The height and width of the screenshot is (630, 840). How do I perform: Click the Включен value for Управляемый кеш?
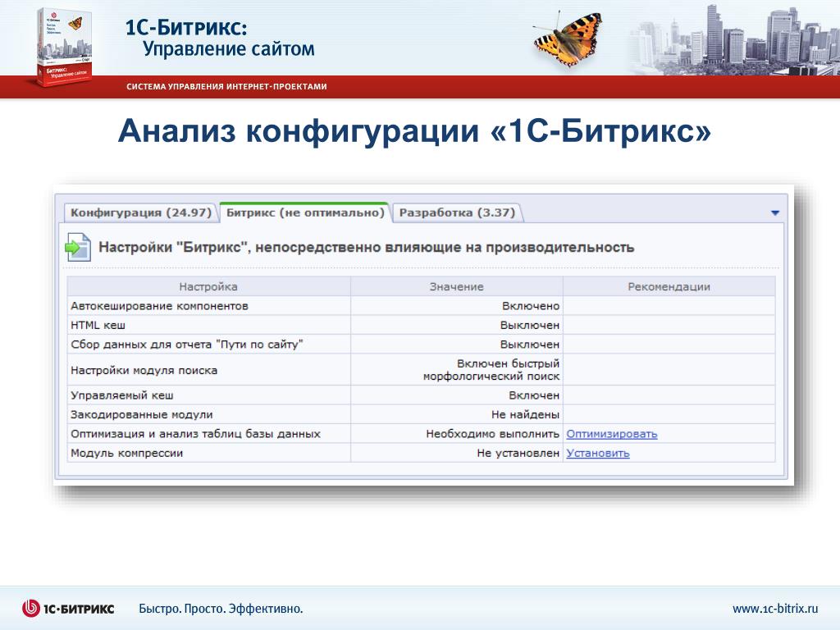[534, 395]
